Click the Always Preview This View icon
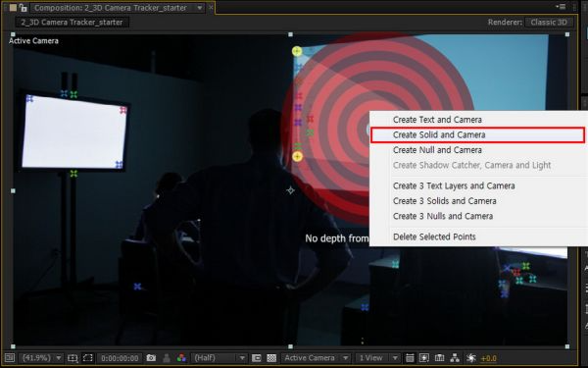The width and height of the screenshot is (588, 368). [10, 358]
